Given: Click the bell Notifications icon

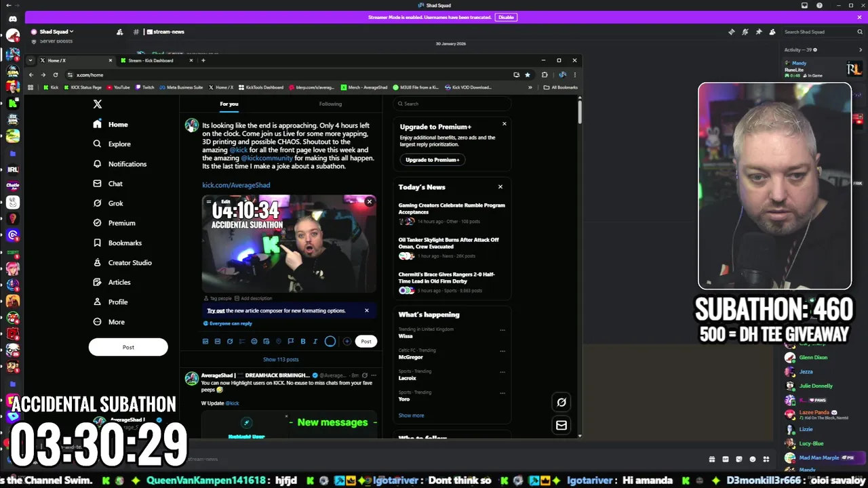Looking at the screenshot, I should click(97, 164).
